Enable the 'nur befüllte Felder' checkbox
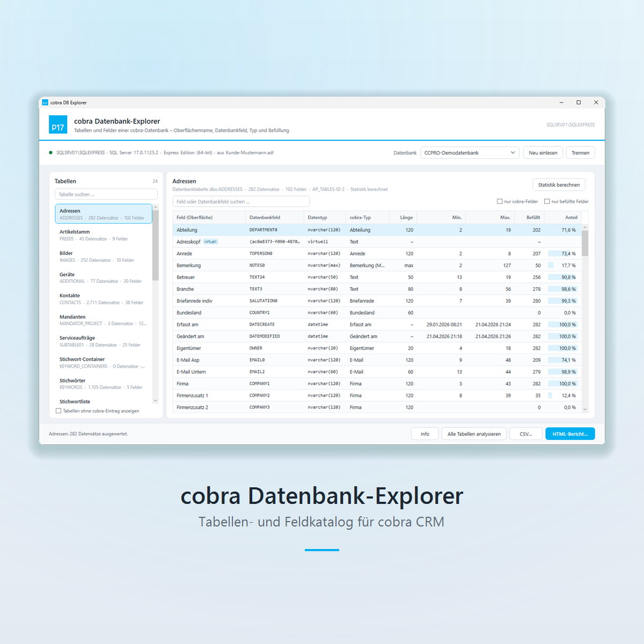Screen dimensions: 644x644 point(547,201)
